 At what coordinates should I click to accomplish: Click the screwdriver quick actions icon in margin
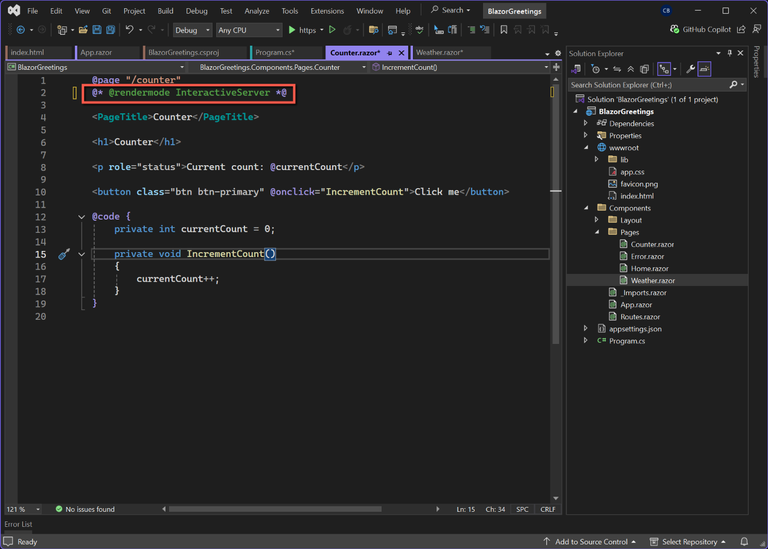(64, 254)
